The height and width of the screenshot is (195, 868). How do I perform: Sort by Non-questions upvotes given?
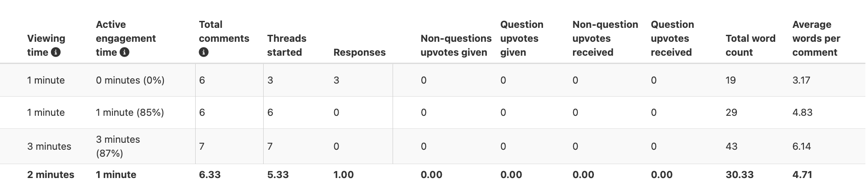(x=455, y=45)
